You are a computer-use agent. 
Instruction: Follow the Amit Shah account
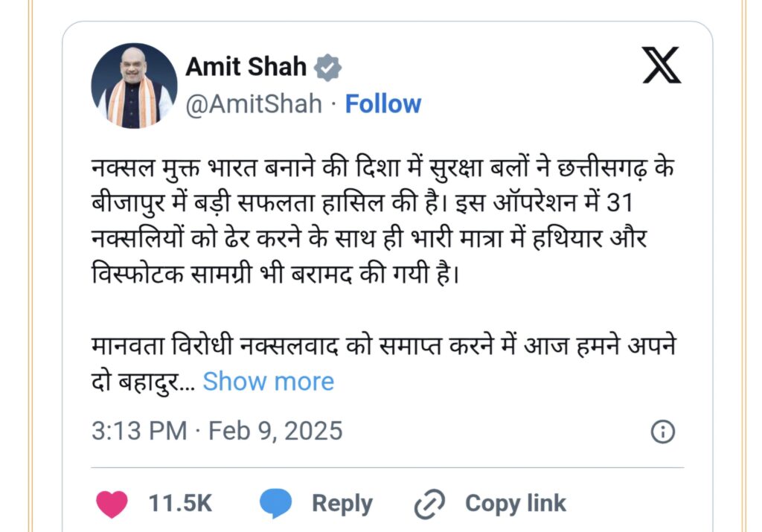[383, 104]
